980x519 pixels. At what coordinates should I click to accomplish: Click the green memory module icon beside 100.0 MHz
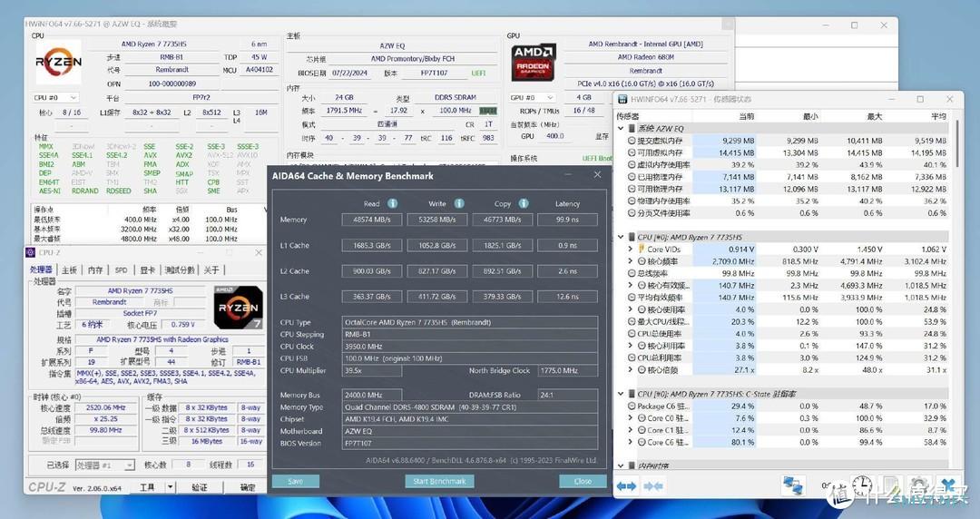[x=487, y=111]
